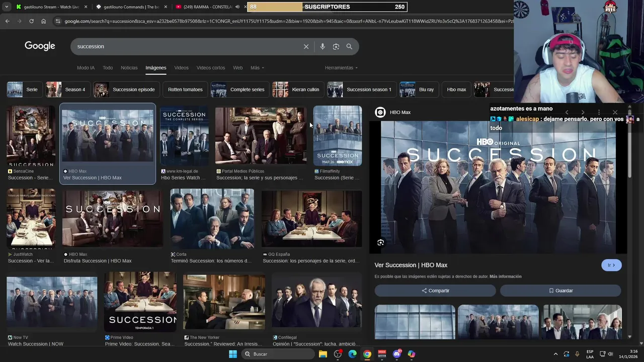The width and height of the screenshot is (644, 362).
Task: Open the Videos tab
Action: point(181,68)
